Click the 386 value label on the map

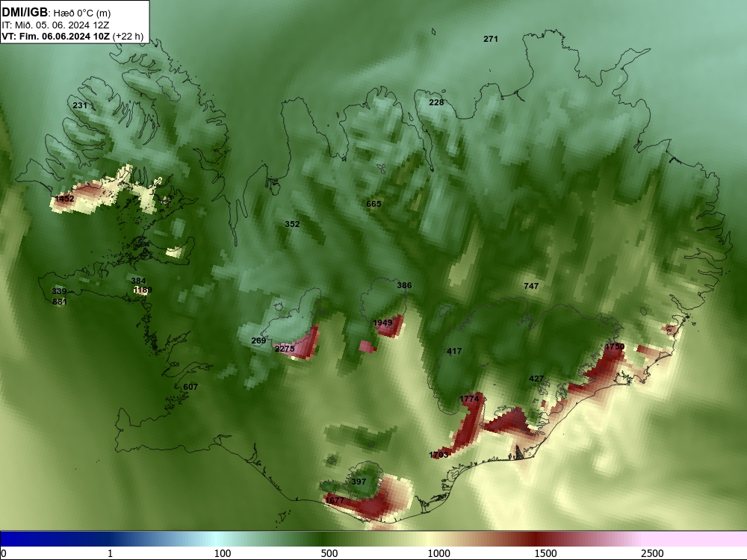coord(404,285)
